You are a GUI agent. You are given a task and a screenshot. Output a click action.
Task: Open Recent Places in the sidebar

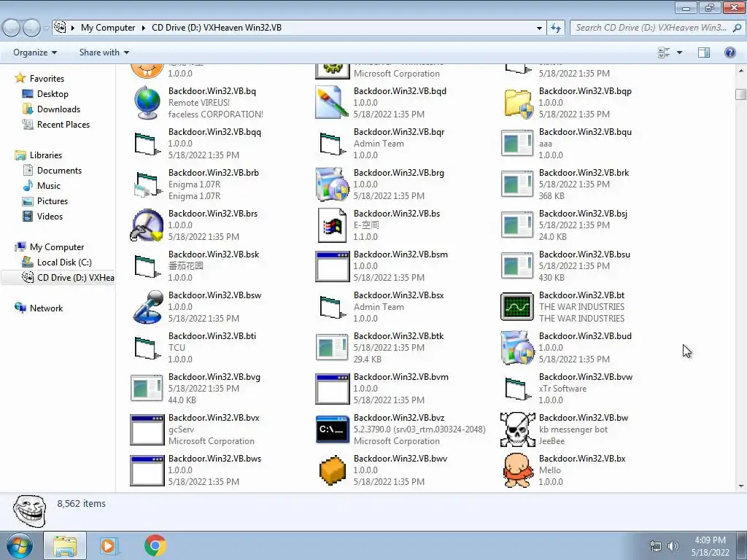click(x=63, y=125)
